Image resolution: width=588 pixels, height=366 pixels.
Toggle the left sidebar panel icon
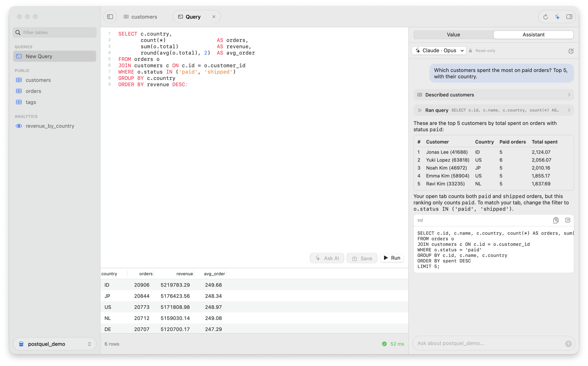[110, 17]
